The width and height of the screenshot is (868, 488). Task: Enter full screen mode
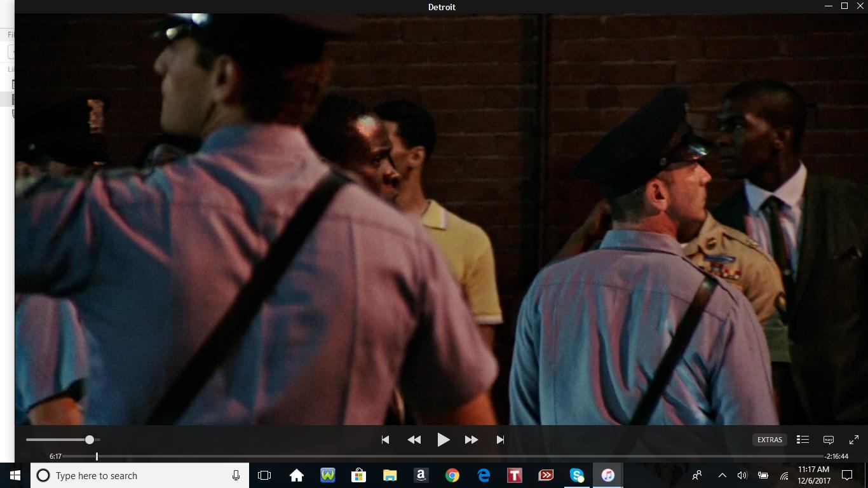854,440
